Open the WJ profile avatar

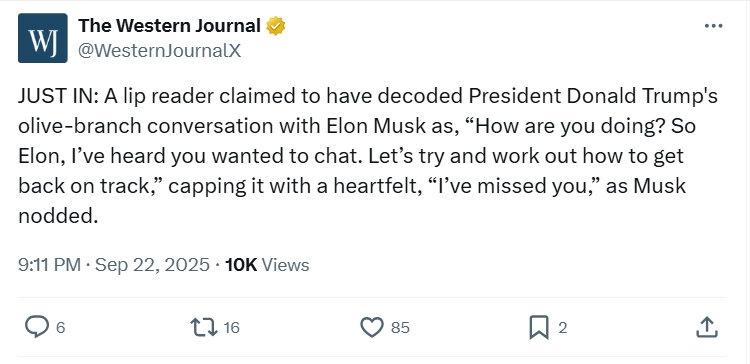point(43,38)
